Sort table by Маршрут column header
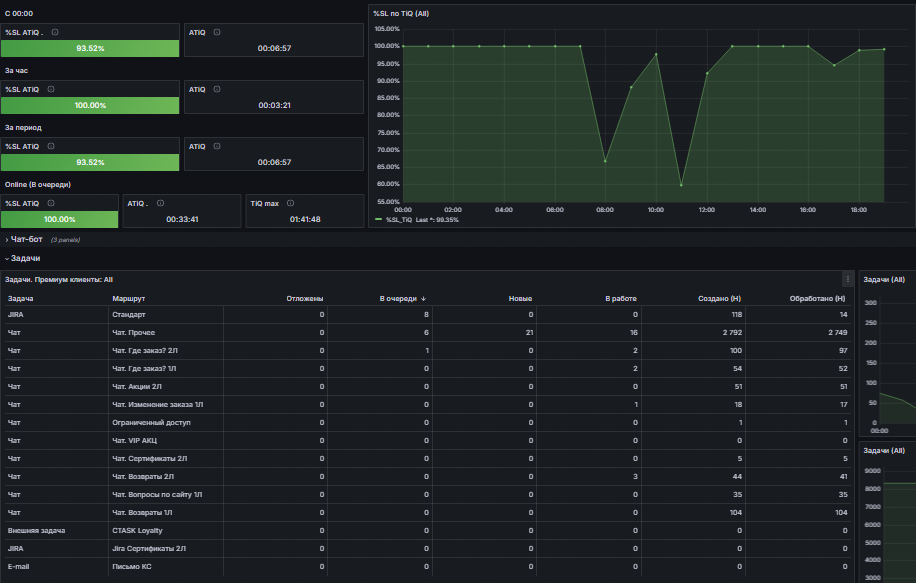Image resolution: width=916 pixels, height=583 pixels. tap(129, 299)
